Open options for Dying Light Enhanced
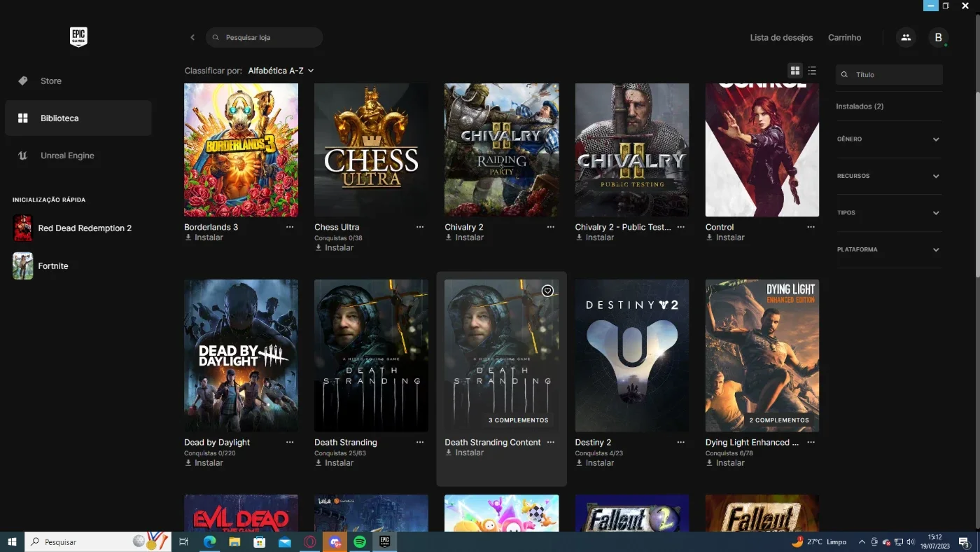 [811, 442]
